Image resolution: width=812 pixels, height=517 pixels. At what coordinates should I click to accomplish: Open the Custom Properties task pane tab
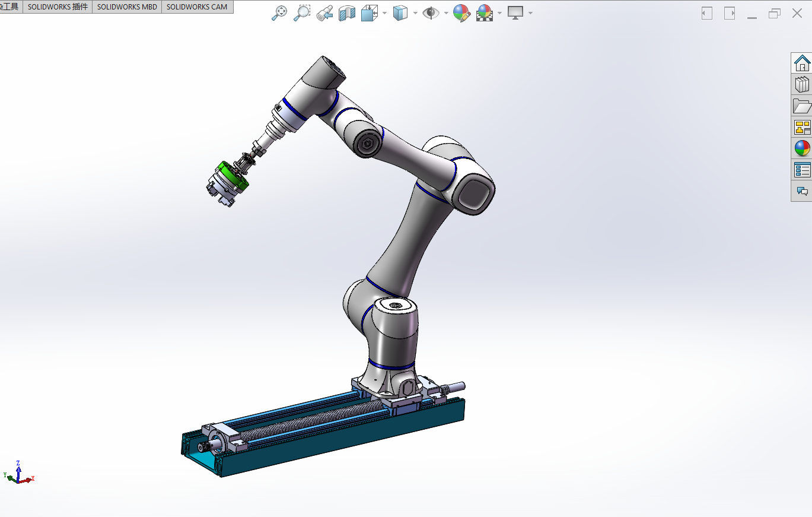coord(802,170)
